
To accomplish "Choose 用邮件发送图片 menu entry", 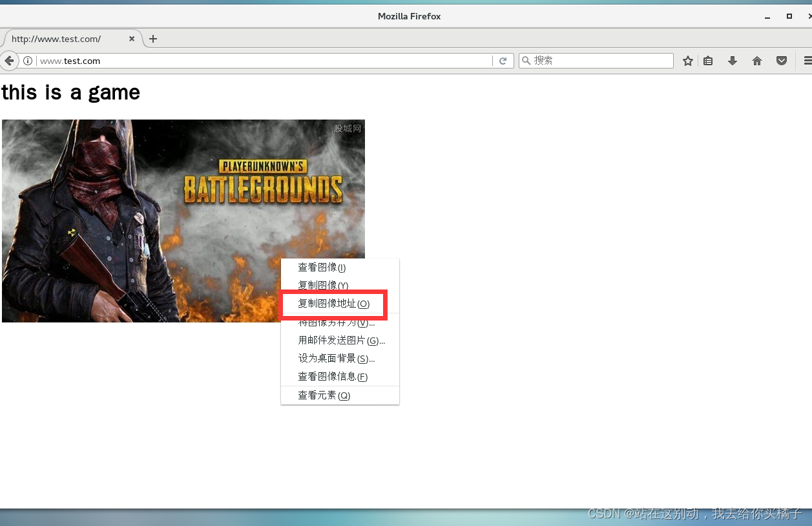I will pos(340,341).
